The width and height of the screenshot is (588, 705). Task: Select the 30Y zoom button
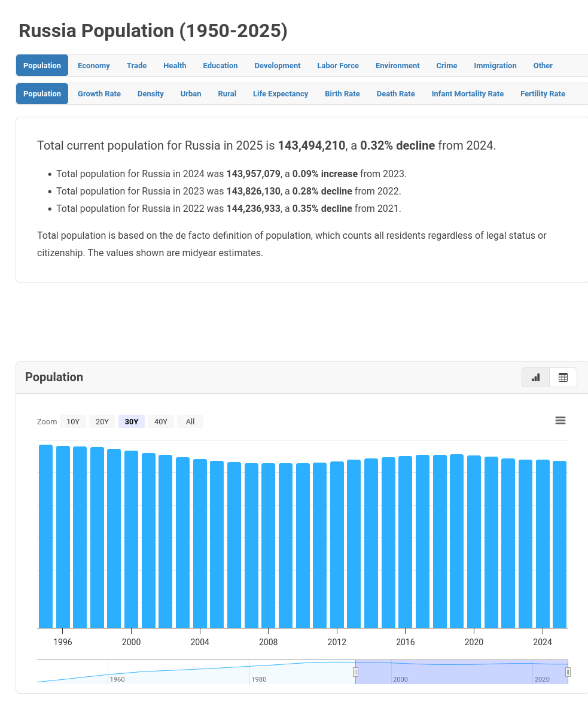(x=131, y=421)
